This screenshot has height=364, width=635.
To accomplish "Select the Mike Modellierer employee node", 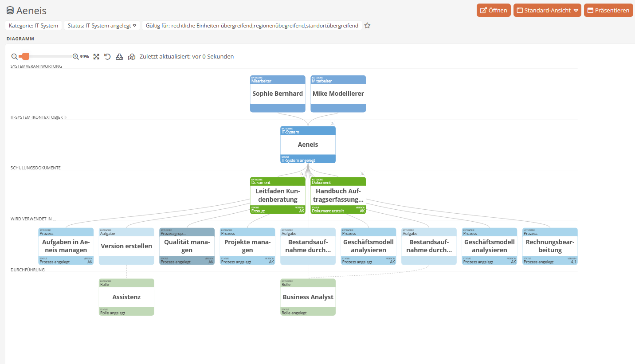I will tap(338, 94).
